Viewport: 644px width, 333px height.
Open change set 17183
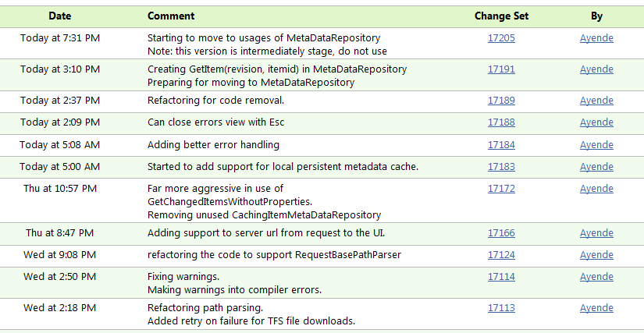(501, 167)
